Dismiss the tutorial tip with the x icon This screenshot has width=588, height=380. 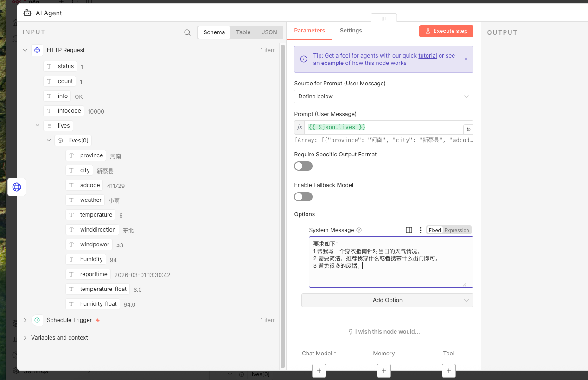pos(466,59)
